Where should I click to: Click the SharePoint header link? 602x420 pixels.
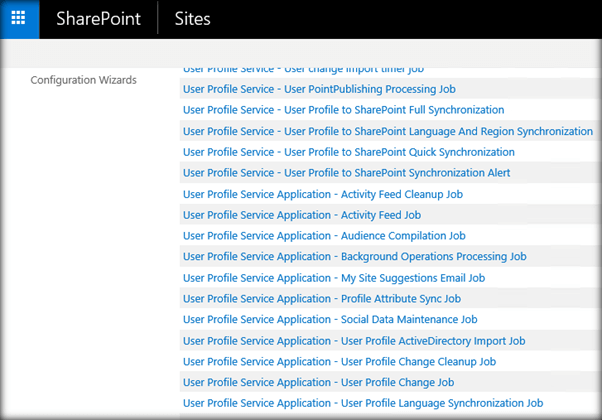coord(98,19)
